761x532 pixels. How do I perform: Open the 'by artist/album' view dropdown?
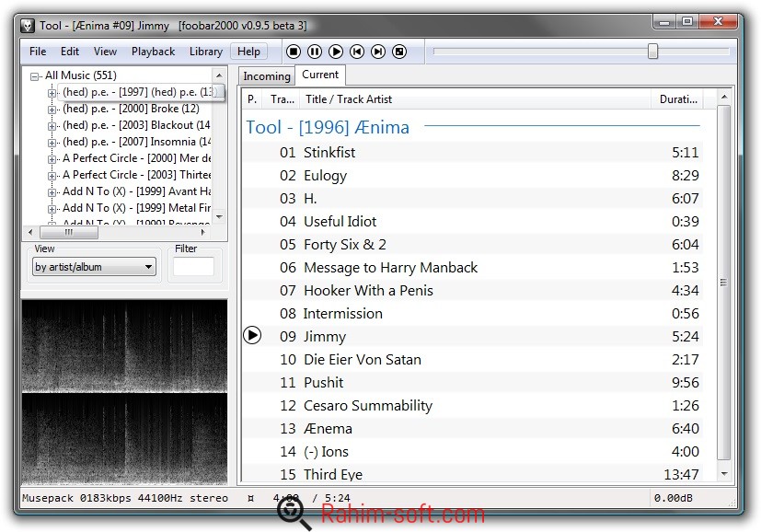tap(94, 267)
